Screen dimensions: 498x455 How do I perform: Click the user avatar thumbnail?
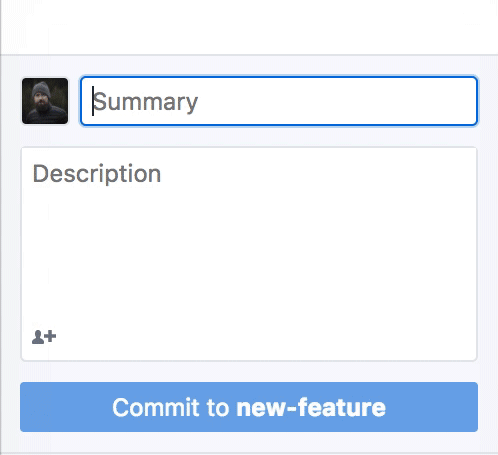pyautogui.click(x=45, y=101)
